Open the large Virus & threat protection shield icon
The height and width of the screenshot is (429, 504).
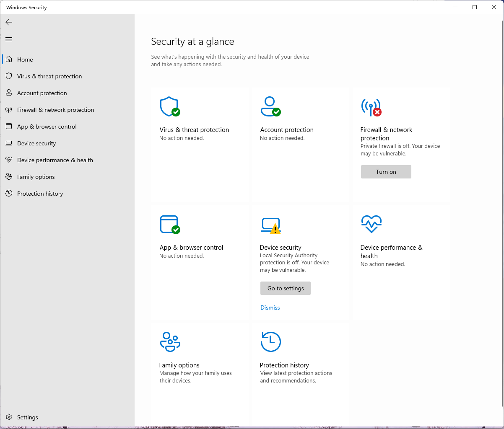click(170, 106)
